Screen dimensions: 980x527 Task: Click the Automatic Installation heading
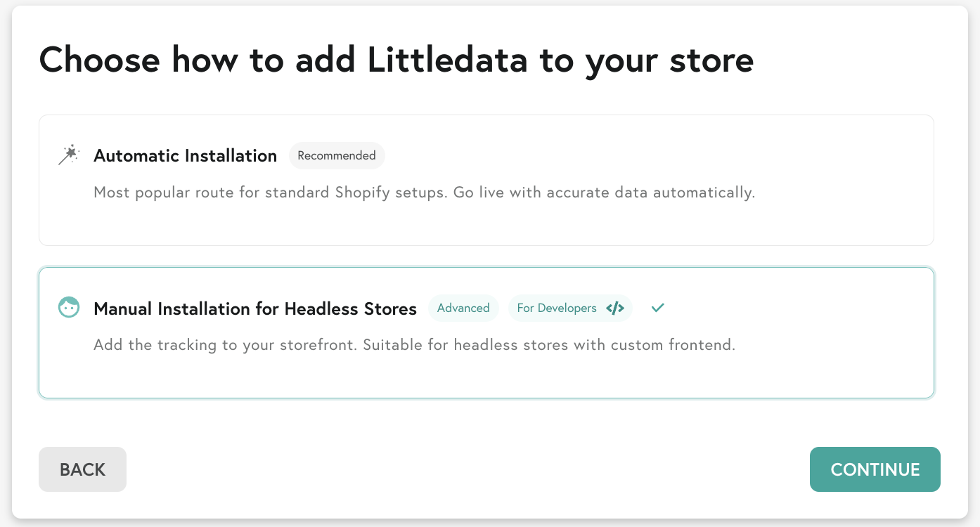(185, 156)
